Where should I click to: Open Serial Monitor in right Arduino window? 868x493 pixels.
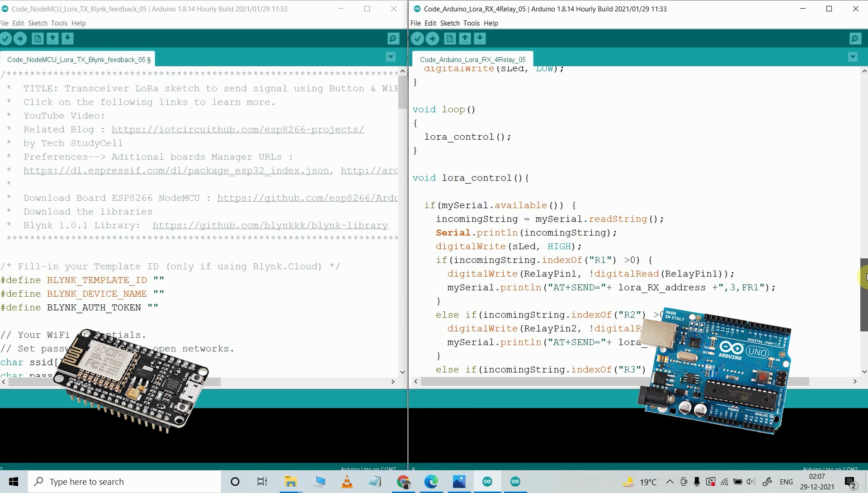pyautogui.click(x=856, y=38)
